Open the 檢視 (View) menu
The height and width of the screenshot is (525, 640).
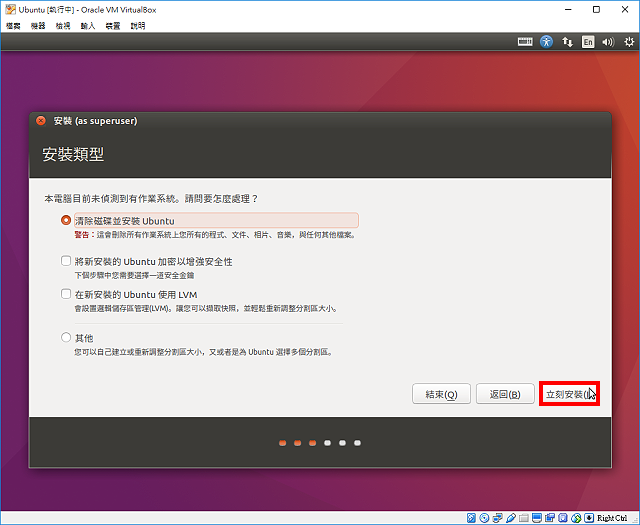63,26
